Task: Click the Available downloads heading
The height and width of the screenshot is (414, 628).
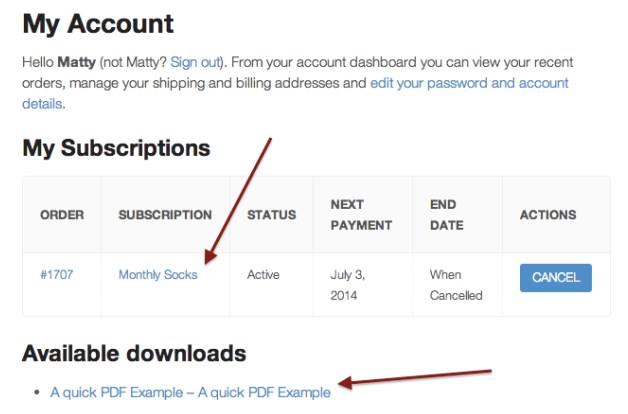Action: click(x=134, y=353)
